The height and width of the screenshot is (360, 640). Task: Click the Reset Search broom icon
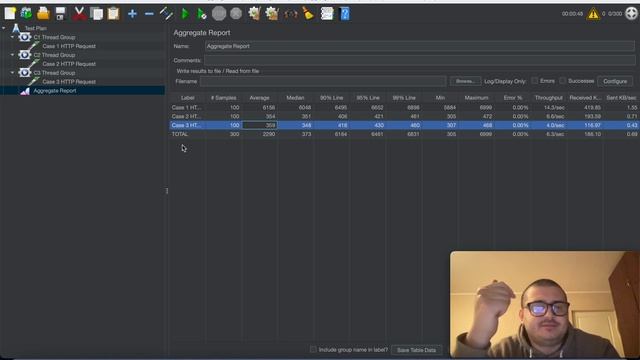309,13
